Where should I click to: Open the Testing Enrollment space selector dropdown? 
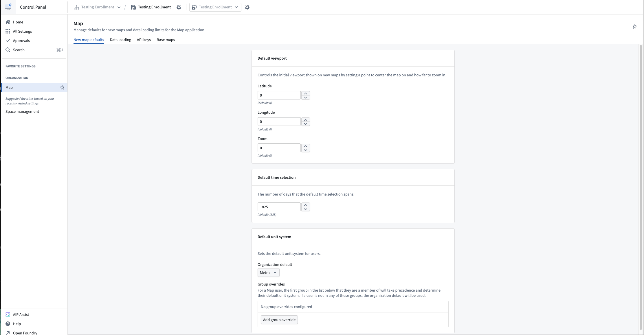[215, 7]
